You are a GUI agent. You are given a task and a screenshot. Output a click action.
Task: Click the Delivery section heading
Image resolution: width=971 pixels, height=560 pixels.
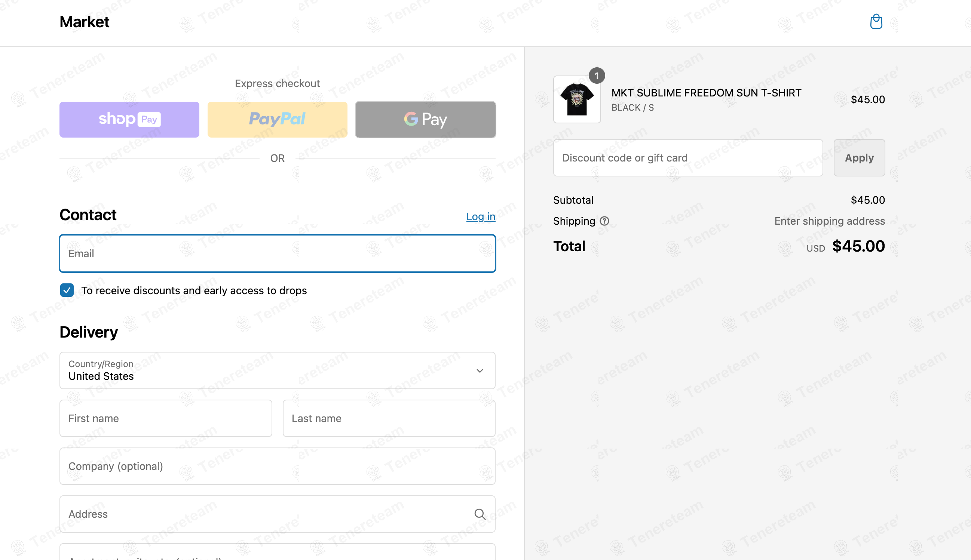tap(89, 332)
